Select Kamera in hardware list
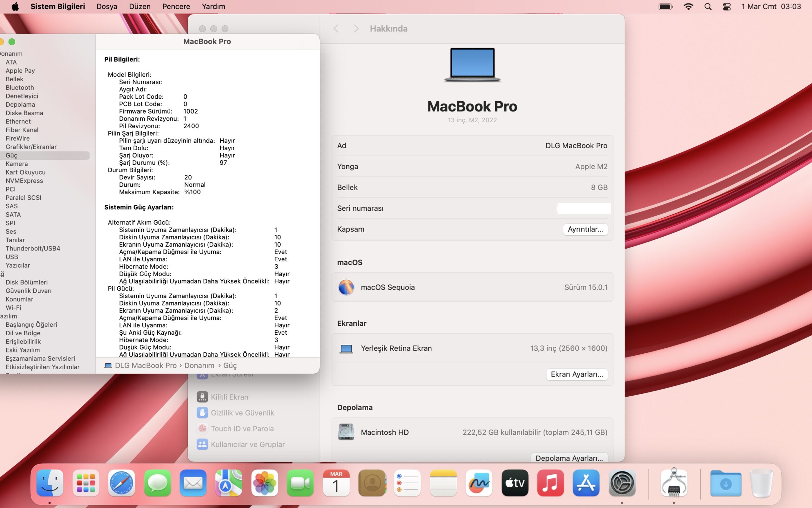Viewport: 812px width, 508px height. (17, 164)
